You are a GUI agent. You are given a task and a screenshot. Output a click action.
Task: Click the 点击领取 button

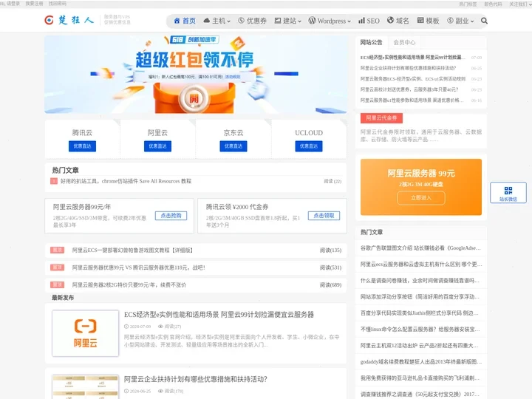tap(324, 216)
